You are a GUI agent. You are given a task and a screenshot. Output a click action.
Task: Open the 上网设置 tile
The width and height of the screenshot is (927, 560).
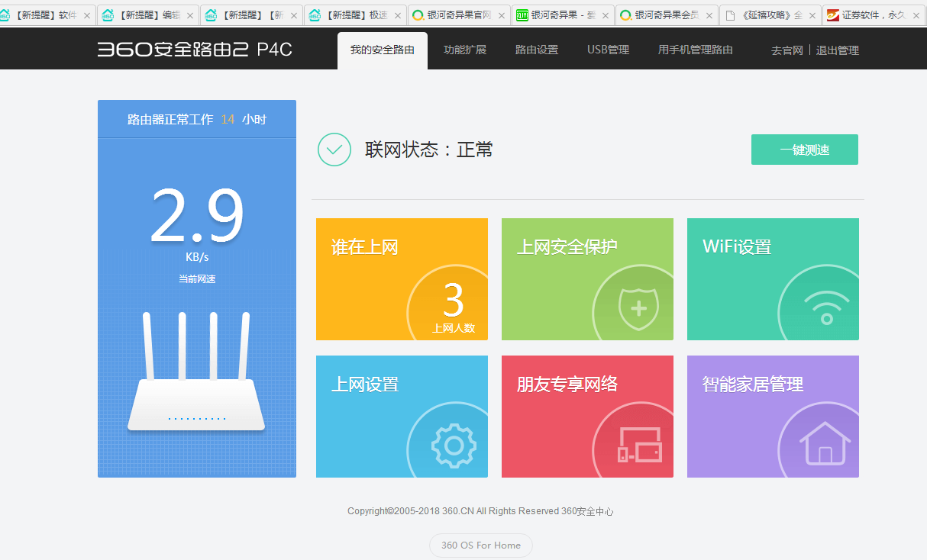(x=402, y=417)
